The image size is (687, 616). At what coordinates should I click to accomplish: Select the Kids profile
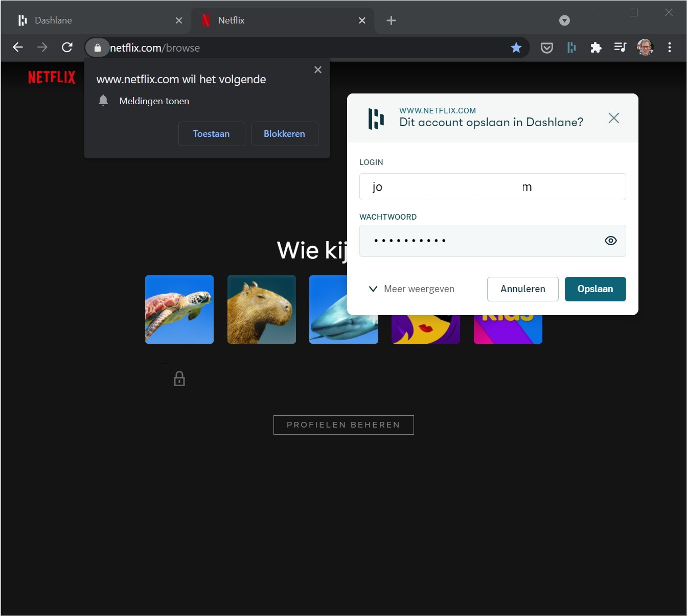tap(508, 329)
